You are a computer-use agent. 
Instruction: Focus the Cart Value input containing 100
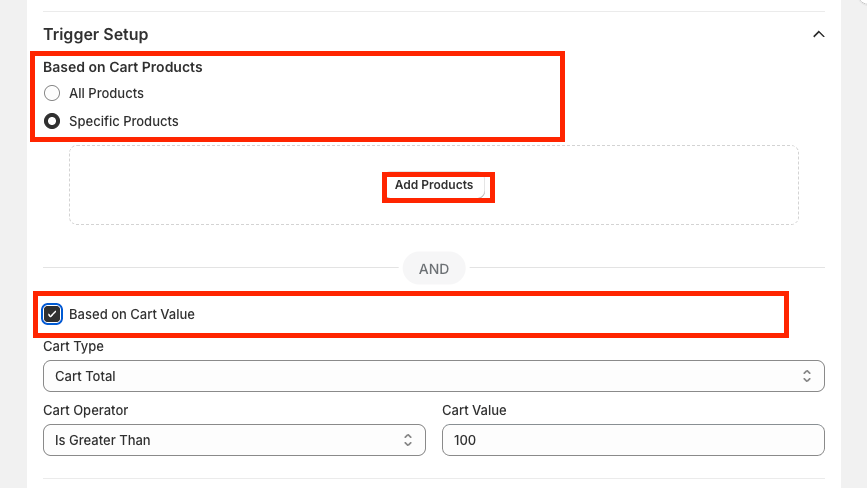click(x=632, y=440)
